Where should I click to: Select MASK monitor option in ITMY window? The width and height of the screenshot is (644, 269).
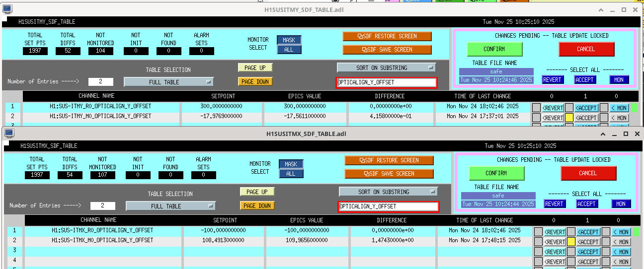(289, 40)
